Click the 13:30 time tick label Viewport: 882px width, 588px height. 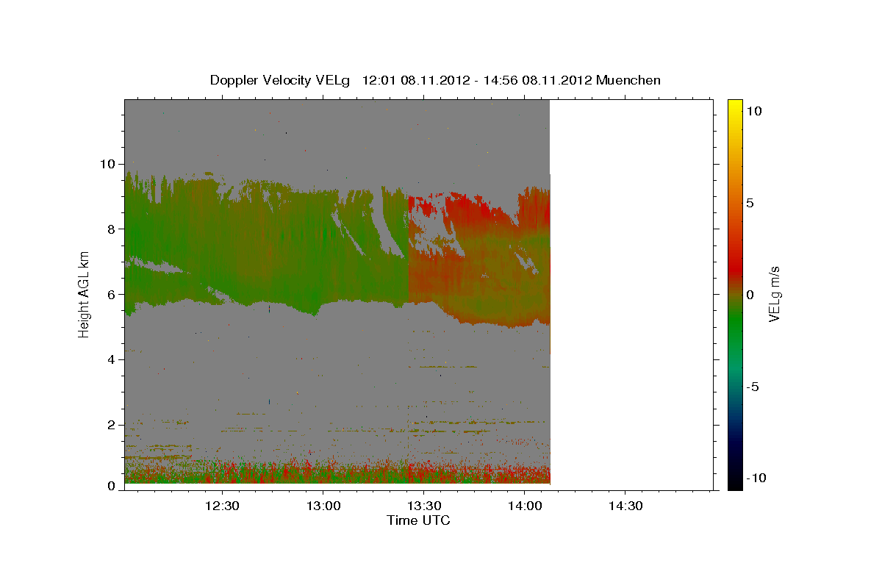423,506
